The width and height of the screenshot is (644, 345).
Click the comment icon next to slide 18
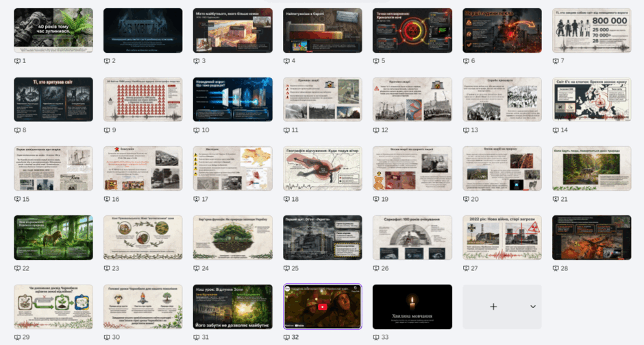pyautogui.click(x=286, y=199)
